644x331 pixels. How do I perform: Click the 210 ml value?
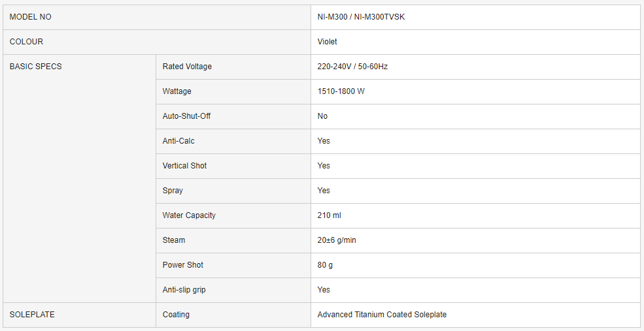tap(329, 215)
